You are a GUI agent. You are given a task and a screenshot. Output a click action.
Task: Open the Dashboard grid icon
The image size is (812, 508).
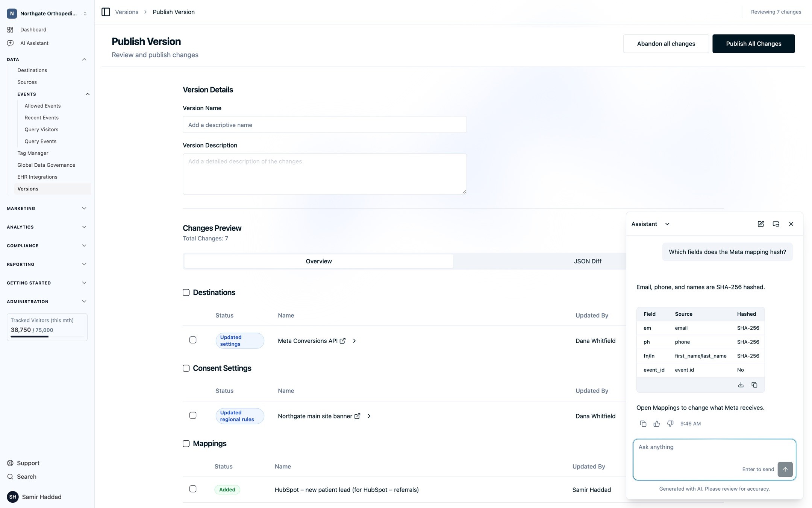point(10,30)
